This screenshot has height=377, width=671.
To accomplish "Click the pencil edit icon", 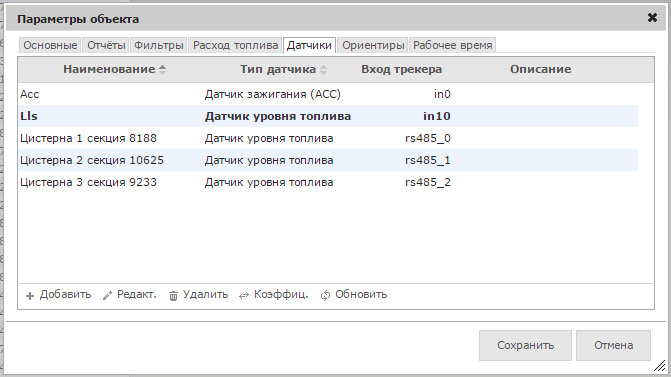I will pyautogui.click(x=107, y=295).
